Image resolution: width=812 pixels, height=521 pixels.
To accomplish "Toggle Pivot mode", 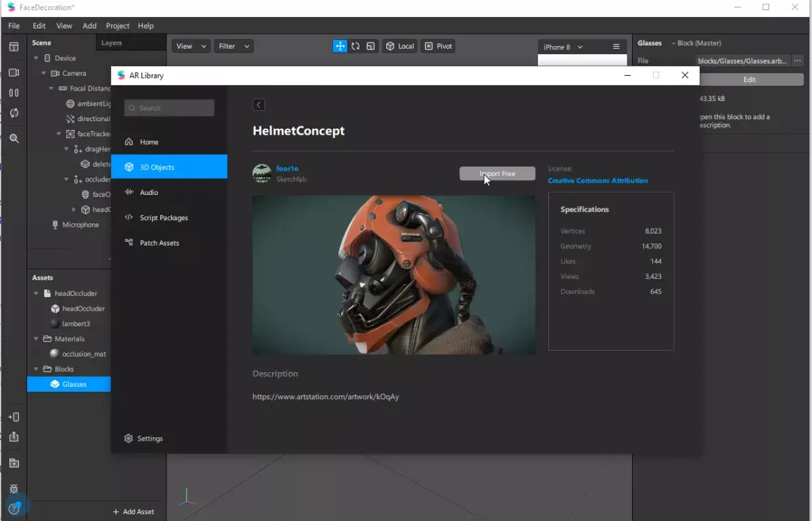I will (x=438, y=46).
